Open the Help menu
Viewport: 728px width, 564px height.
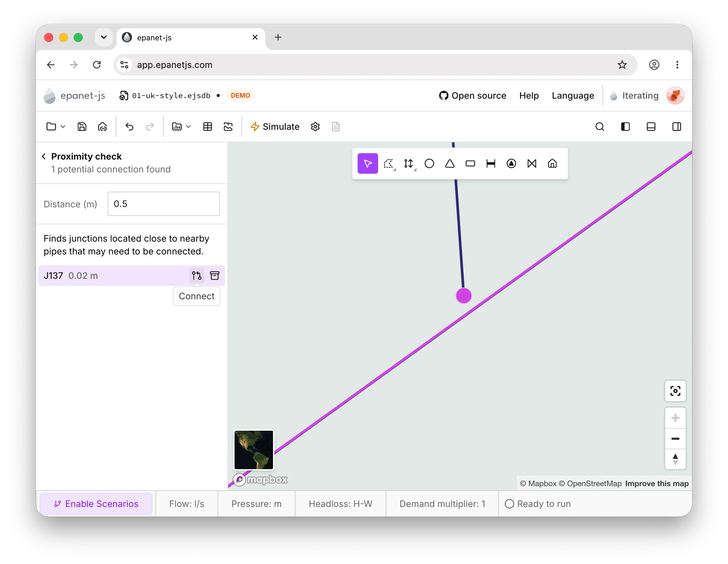pos(529,96)
